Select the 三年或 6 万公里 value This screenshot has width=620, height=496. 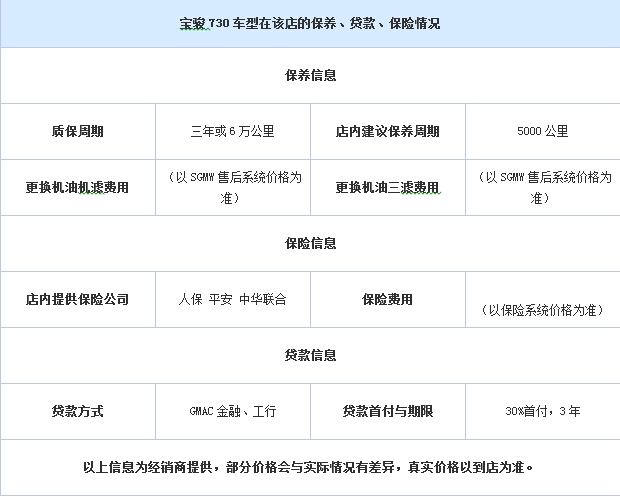[x=232, y=131]
